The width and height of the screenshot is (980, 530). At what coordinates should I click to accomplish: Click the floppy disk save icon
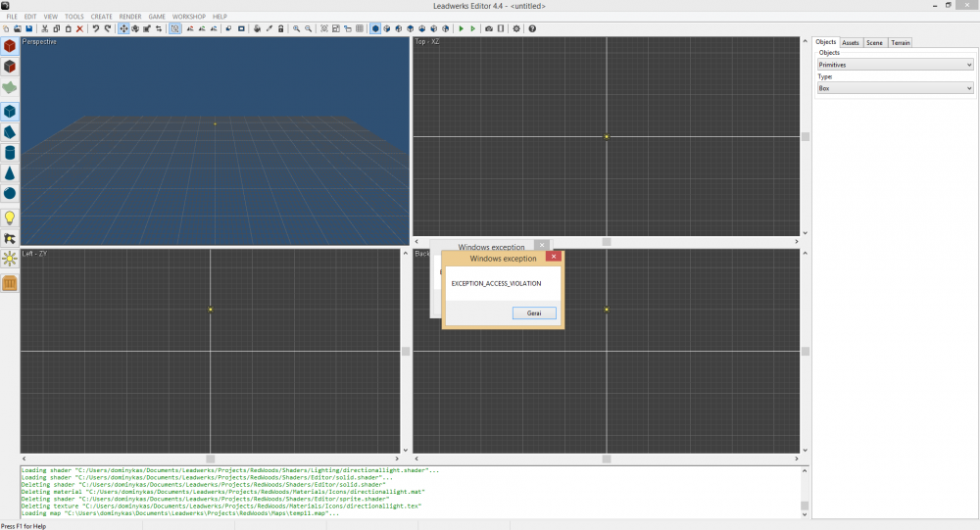29,28
